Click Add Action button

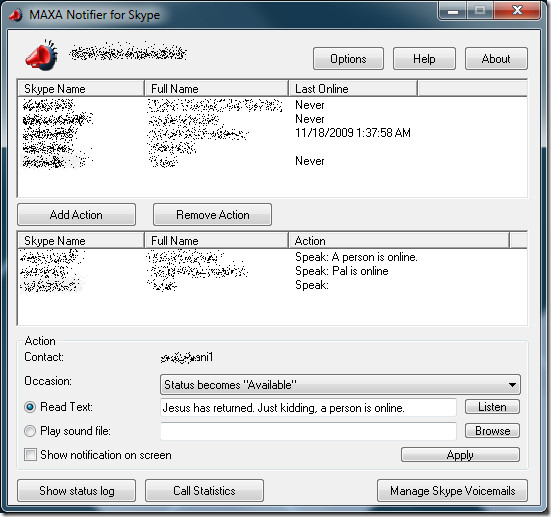(76, 214)
